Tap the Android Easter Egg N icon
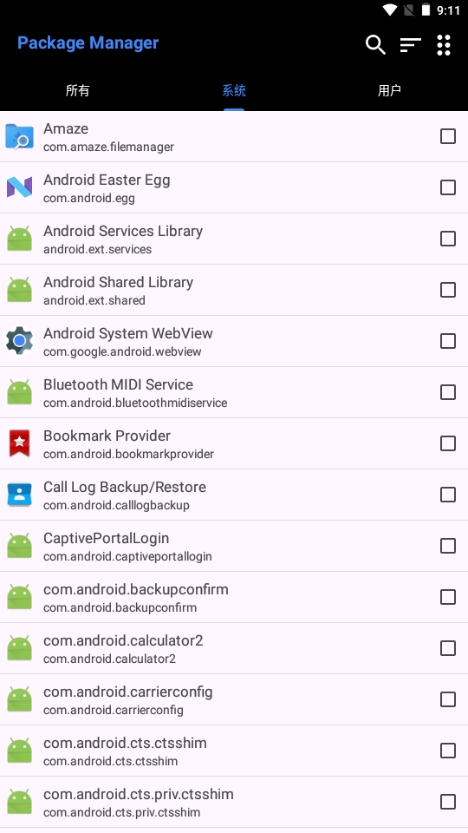Screen dimensions: 468x833 coord(20,188)
